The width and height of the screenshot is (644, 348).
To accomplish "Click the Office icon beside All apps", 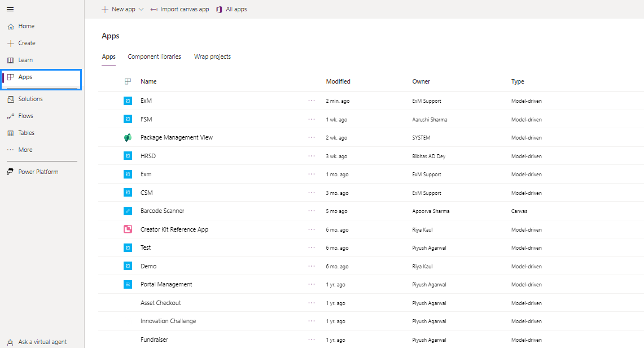I will [220, 10].
